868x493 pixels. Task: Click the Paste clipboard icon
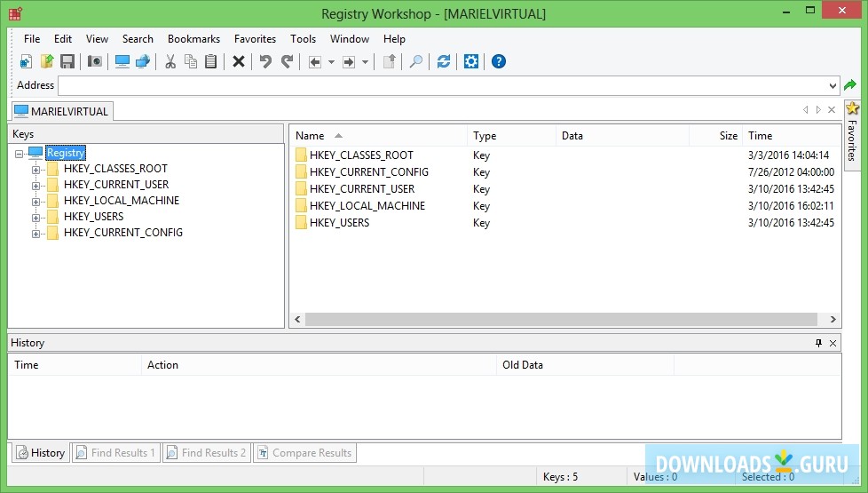click(211, 61)
